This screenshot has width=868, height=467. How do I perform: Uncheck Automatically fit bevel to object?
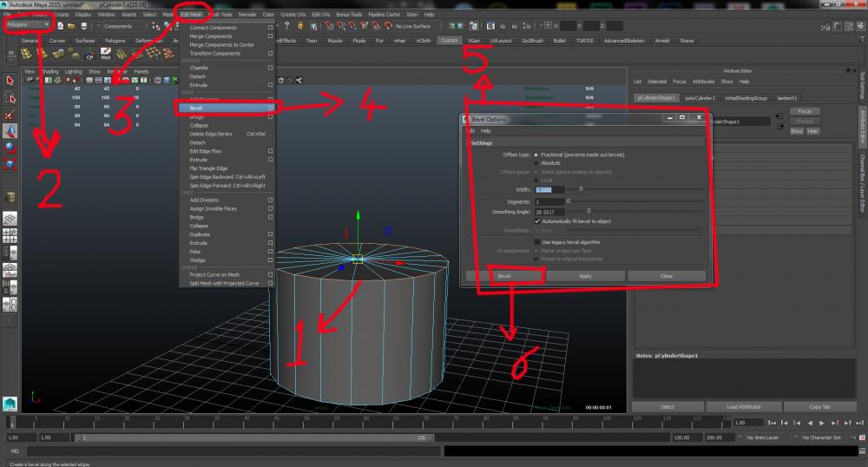click(537, 221)
